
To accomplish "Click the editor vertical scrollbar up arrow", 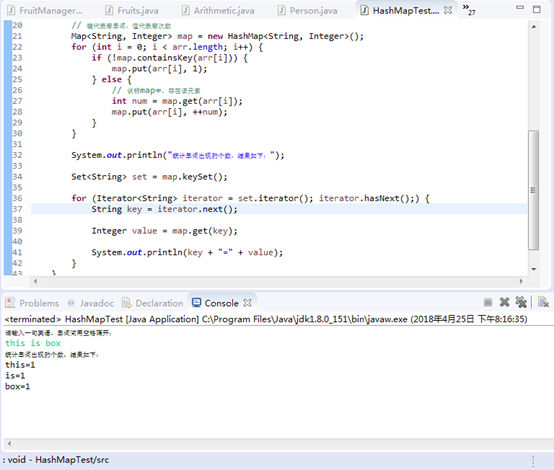I will point(534,27).
